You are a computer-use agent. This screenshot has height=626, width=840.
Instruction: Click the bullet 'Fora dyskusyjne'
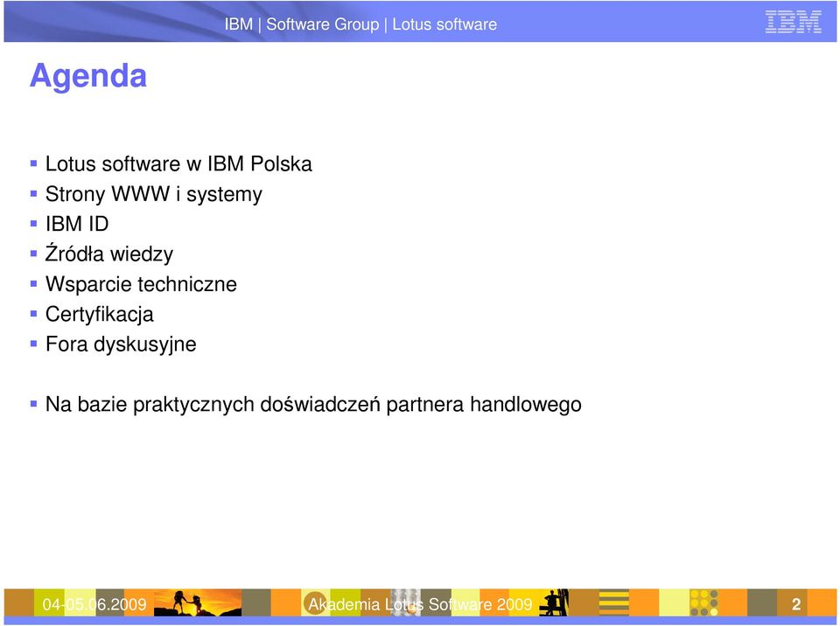[x=121, y=344]
